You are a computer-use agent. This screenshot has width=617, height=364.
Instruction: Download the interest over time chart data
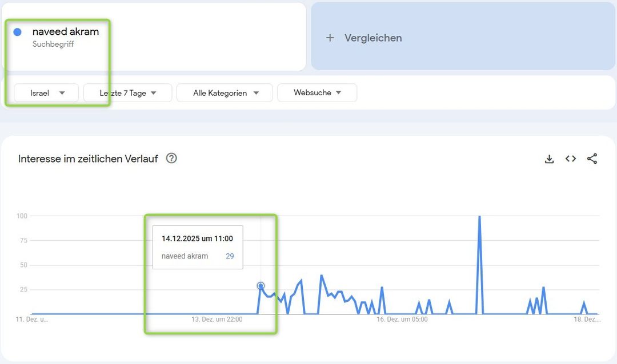(x=549, y=159)
